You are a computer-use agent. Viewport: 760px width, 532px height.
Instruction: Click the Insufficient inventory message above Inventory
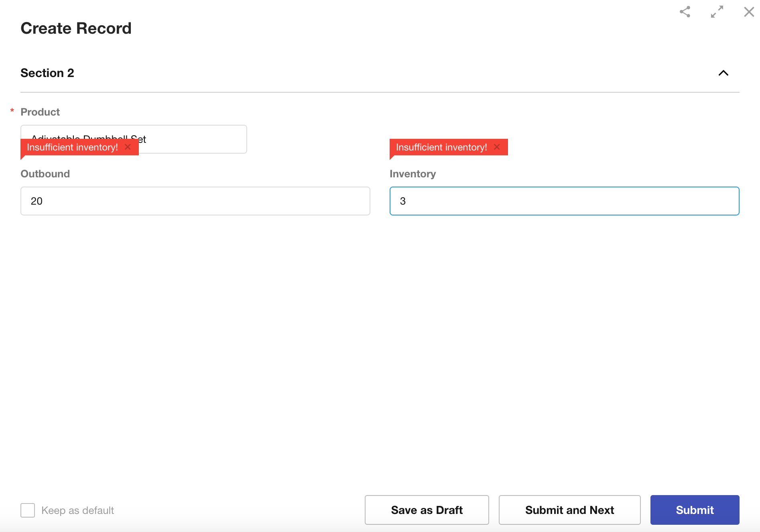[441, 147]
